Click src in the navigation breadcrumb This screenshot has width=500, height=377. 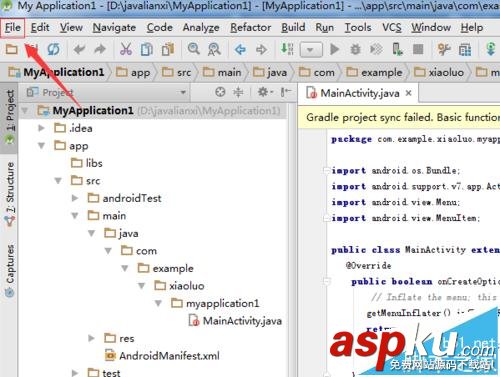click(177, 72)
